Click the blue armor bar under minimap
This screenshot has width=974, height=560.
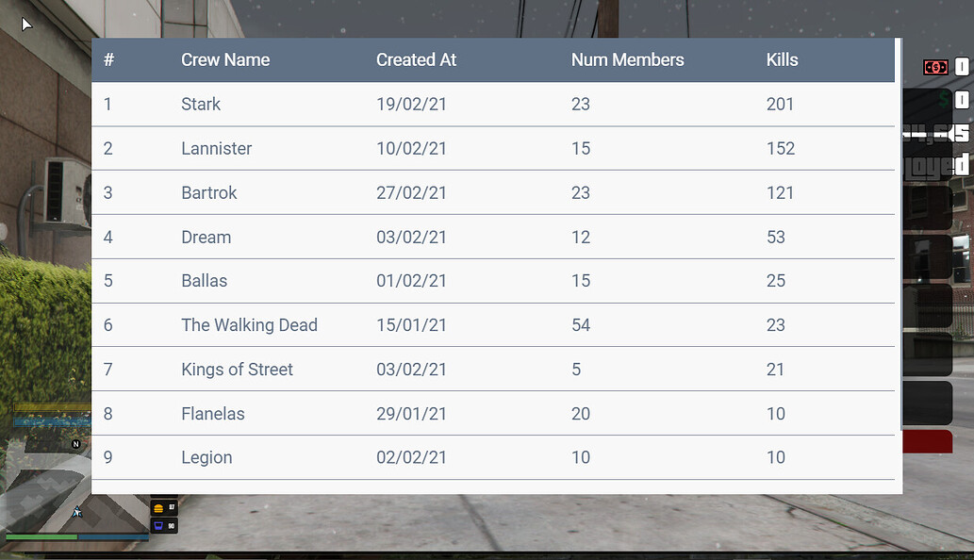(x=113, y=537)
